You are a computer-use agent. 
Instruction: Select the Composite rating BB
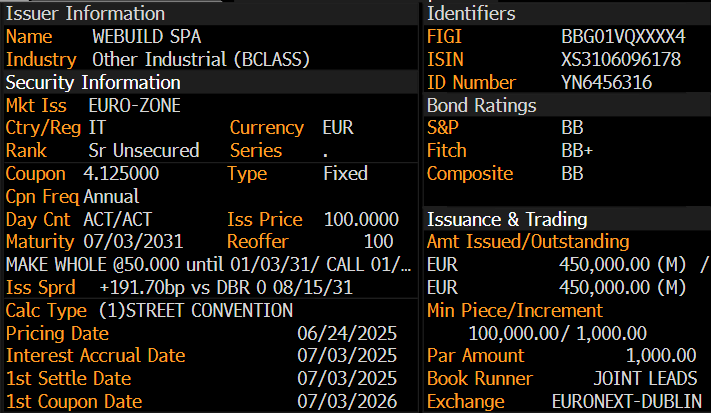(572, 174)
